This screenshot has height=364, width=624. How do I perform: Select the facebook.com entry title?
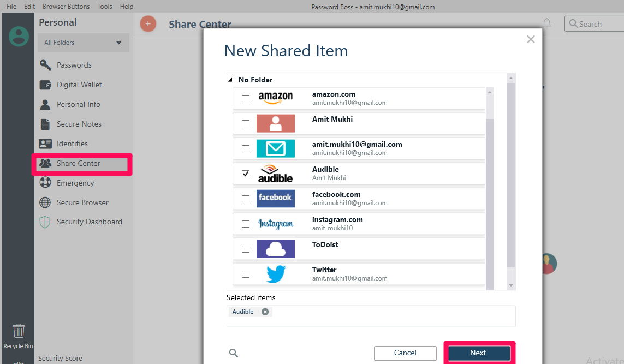(x=336, y=194)
